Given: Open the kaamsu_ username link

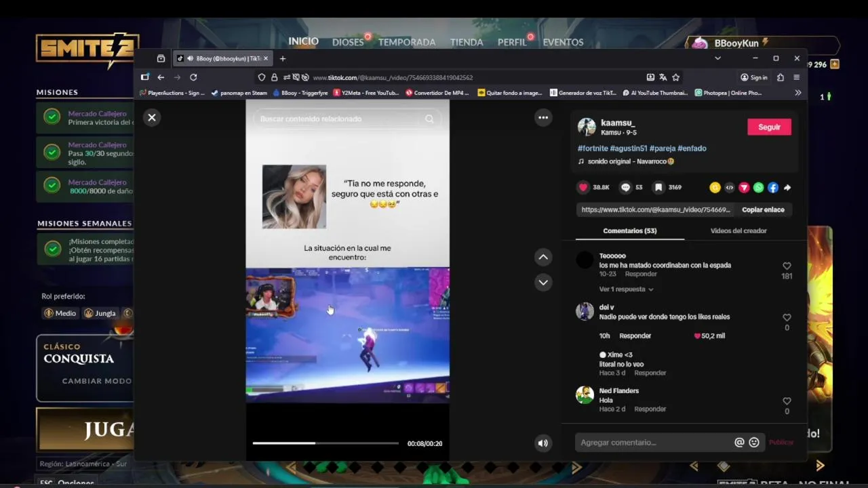Looking at the screenshot, I should [x=618, y=123].
